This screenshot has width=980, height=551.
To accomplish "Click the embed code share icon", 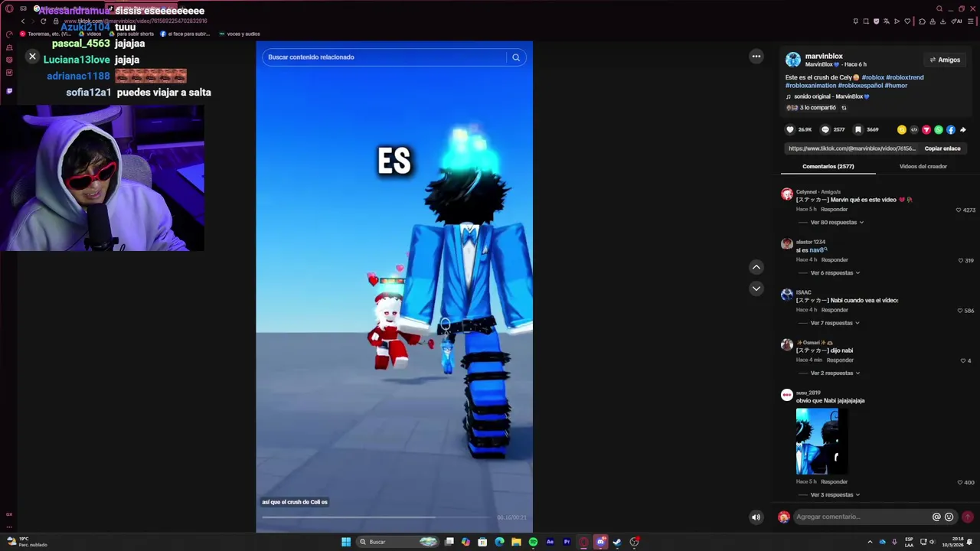I will pos(914,130).
